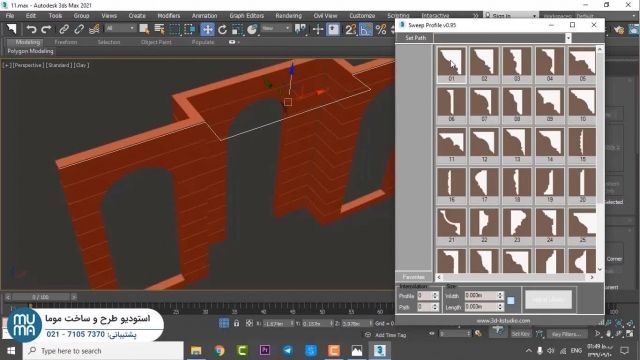
Task: Switch to the Freeform ribbon tab
Action: tap(66, 42)
